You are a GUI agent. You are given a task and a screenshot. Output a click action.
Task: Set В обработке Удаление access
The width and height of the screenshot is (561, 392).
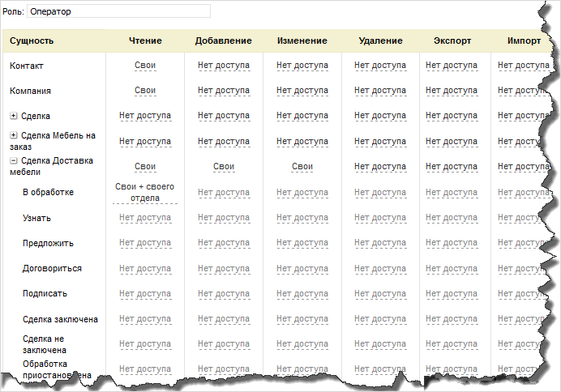coord(380,192)
